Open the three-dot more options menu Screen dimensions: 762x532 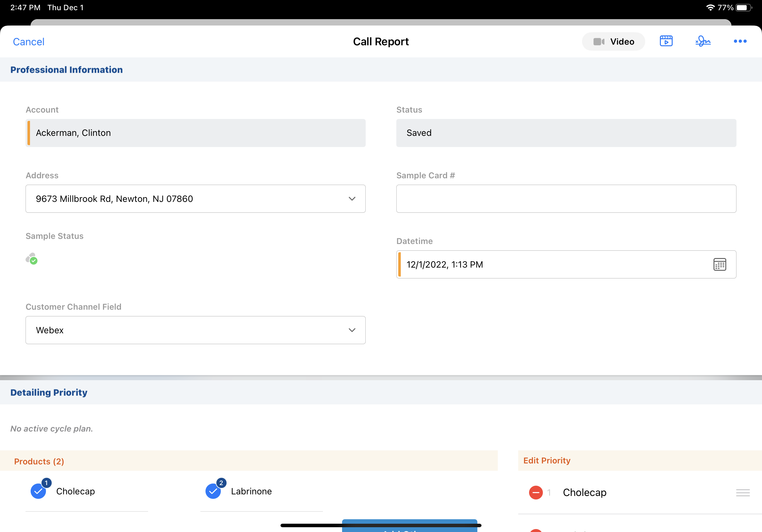(x=740, y=41)
